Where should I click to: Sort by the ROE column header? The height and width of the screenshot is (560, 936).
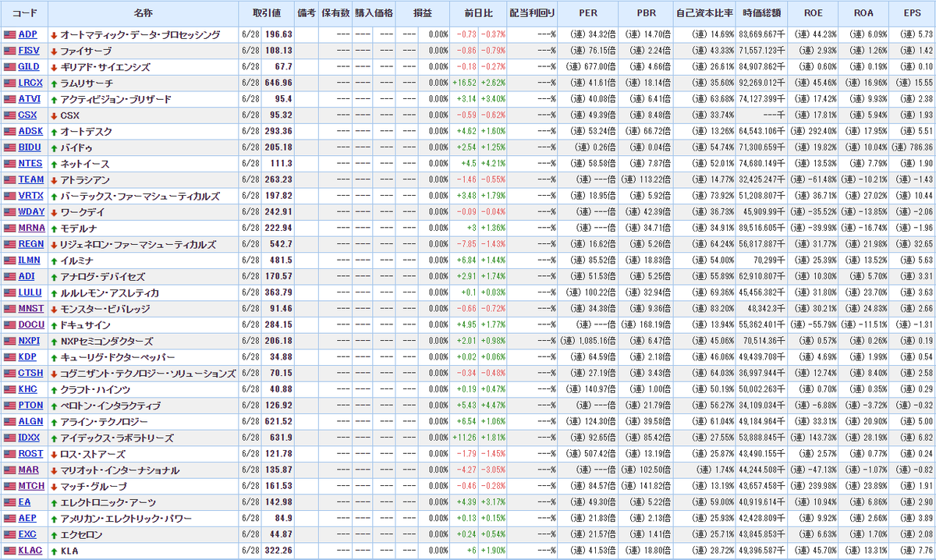tap(812, 14)
